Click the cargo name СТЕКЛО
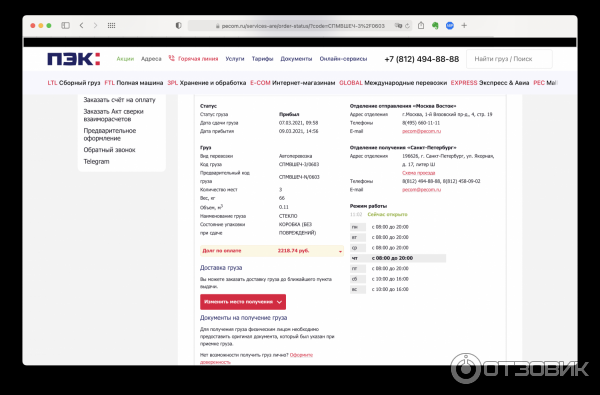This screenshot has width=600, height=395. pos(288,216)
